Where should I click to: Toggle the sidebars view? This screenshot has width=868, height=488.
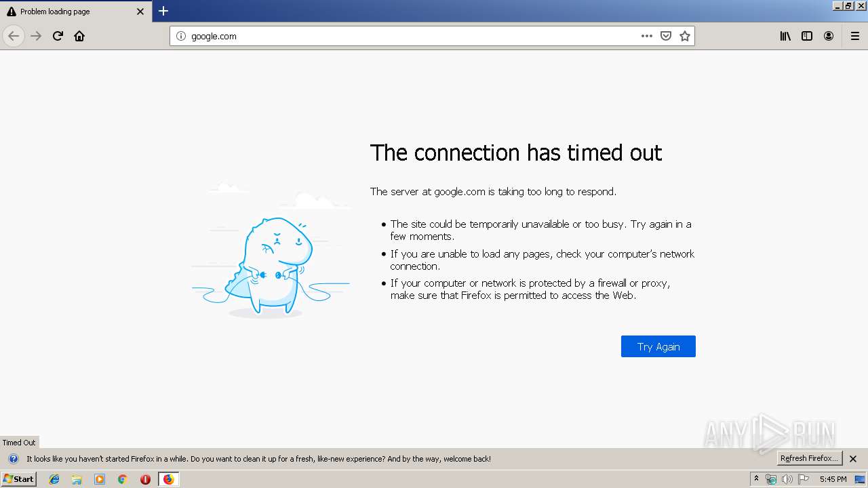tap(807, 36)
